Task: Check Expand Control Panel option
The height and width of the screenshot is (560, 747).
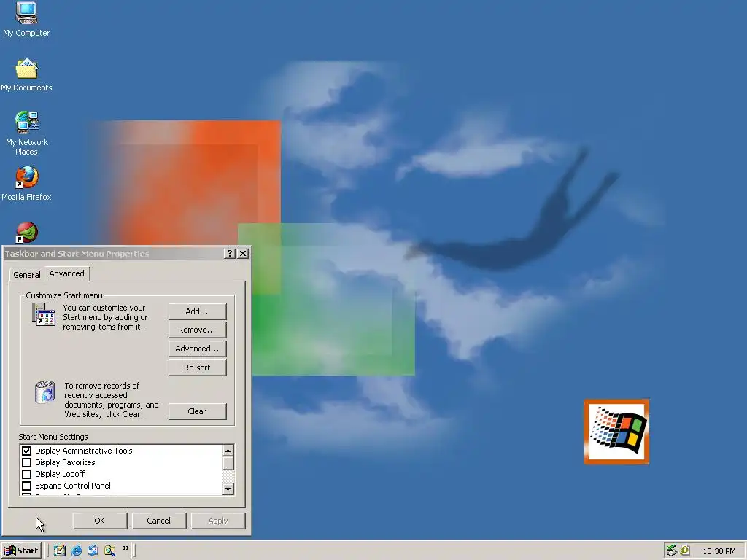Action: [x=27, y=486]
